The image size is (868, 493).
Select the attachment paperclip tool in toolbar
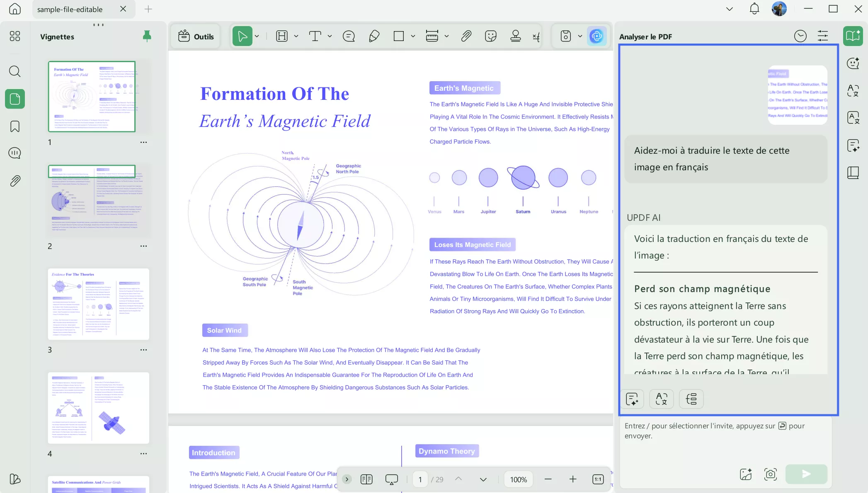[x=466, y=36]
